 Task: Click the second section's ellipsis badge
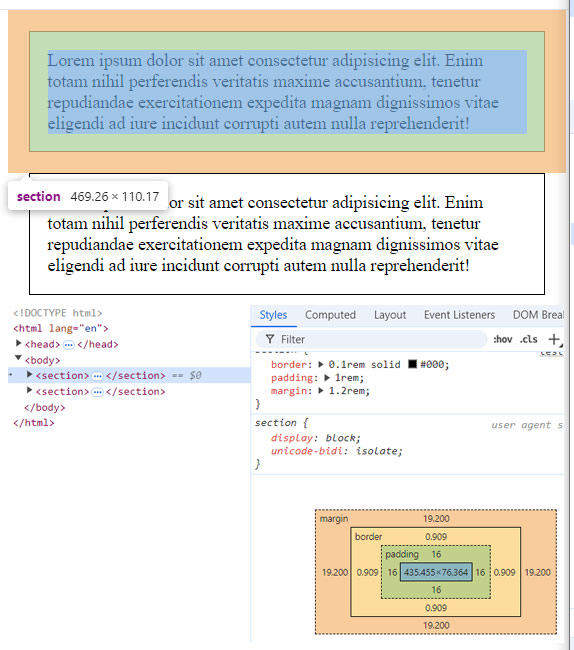[97, 392]
